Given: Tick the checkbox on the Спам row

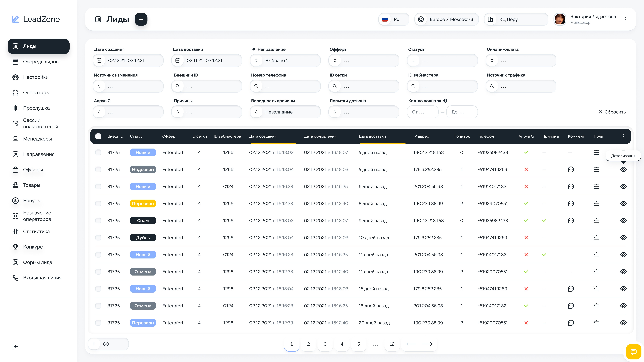Looking at the screenshot, I should 98,221.
